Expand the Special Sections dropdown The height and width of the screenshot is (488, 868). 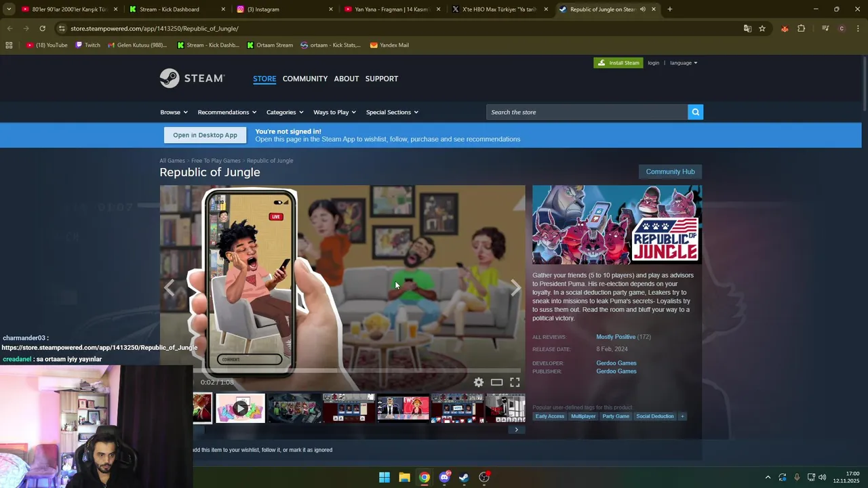point(392,112)
